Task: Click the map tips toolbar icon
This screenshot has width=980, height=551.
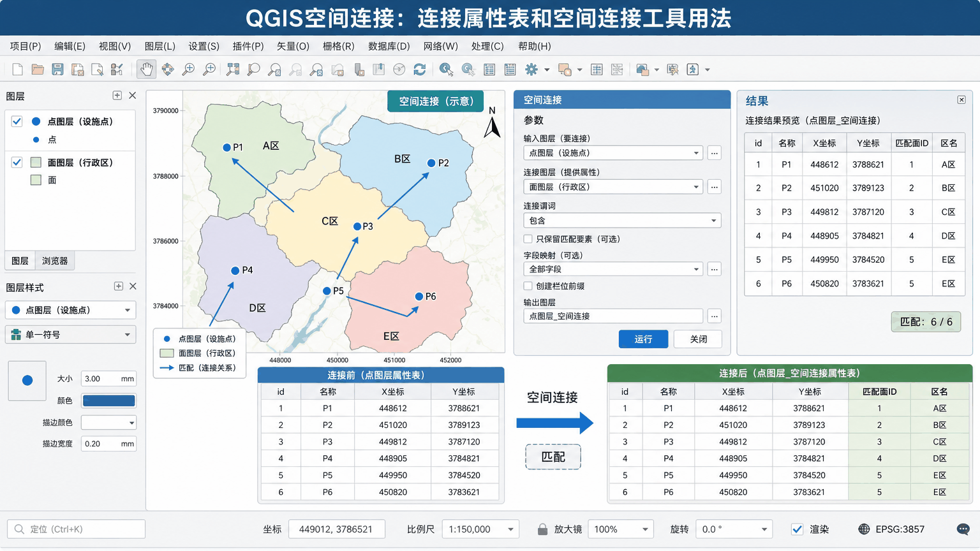Action: point(672,70)
